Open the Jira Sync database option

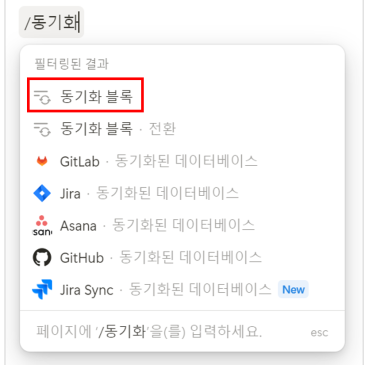click(182, 290)
